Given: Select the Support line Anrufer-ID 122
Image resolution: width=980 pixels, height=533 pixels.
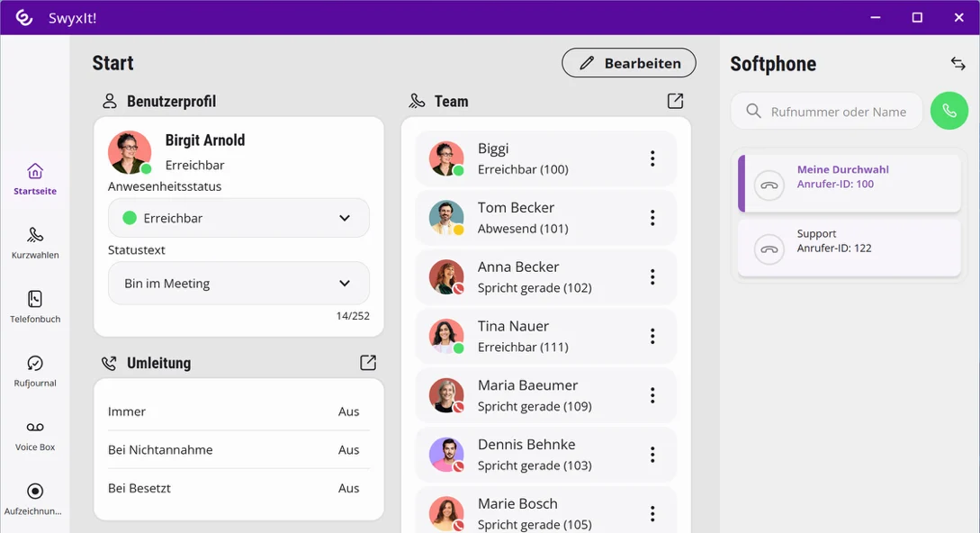Looking at the screenshot, I should click(850, 248).
